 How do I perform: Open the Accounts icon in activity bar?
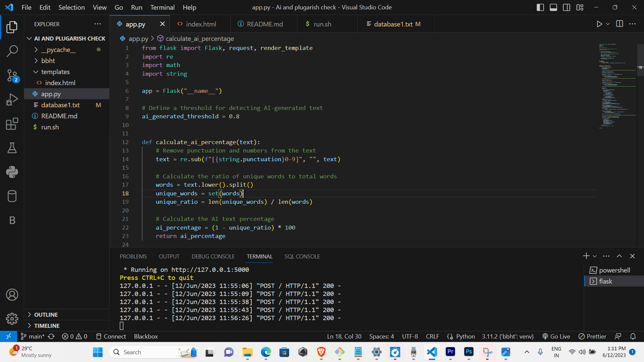(12, 295)
